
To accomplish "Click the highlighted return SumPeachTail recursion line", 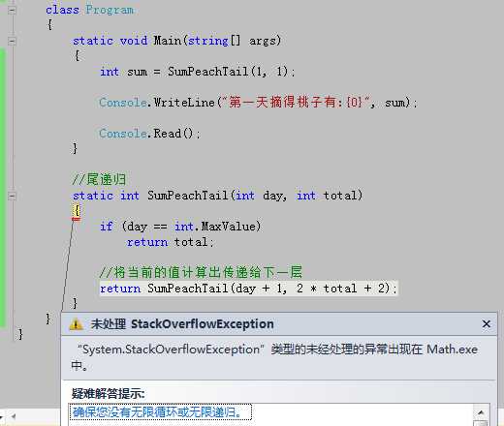I will [x=248, y=289].
